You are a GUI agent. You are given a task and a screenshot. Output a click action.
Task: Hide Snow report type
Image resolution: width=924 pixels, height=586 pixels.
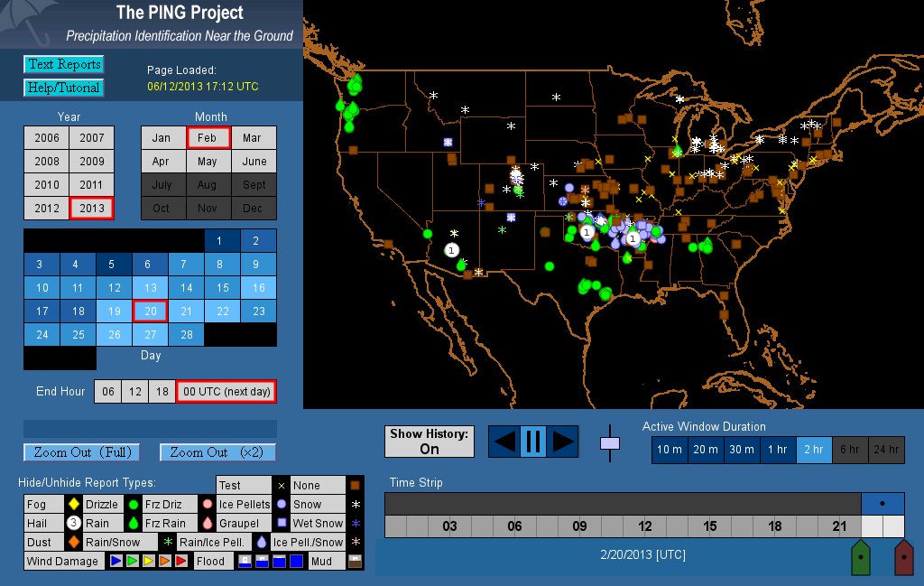307,505
